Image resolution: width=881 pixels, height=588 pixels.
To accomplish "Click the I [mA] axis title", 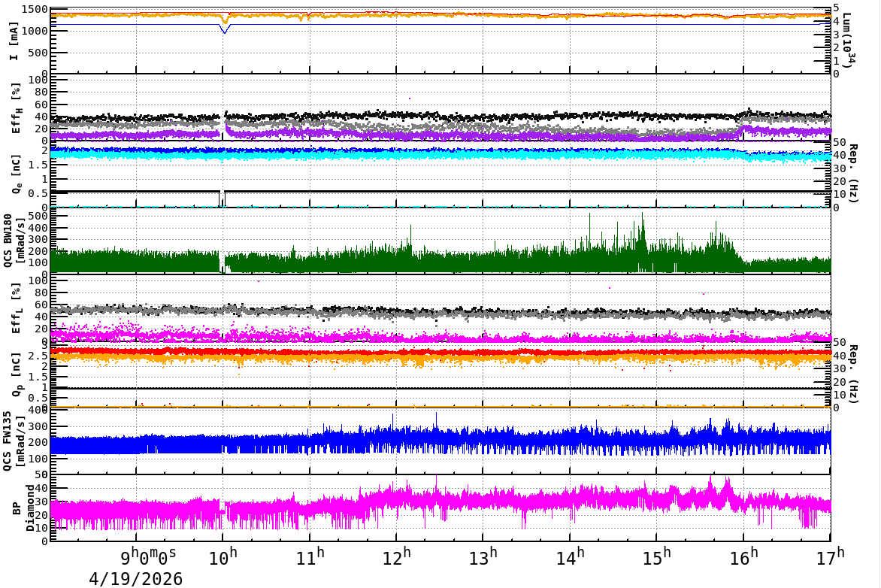I will click(14, 41).
